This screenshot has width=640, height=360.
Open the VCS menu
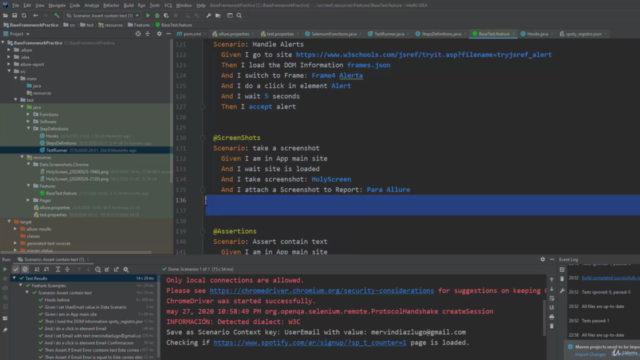pos(168,5)
